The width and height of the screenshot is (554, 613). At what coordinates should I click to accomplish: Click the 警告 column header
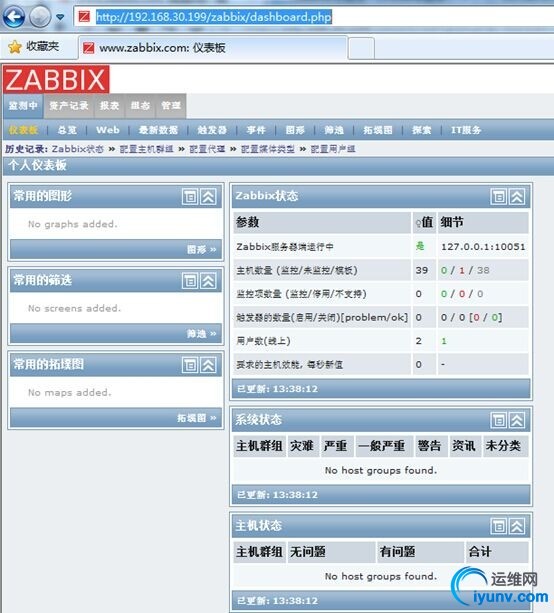(429, 446)
